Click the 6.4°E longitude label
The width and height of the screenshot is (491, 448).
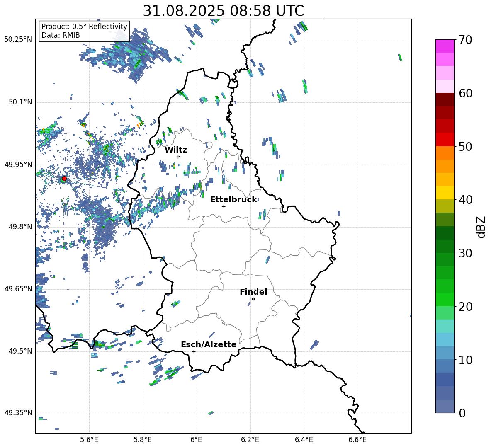304,440
